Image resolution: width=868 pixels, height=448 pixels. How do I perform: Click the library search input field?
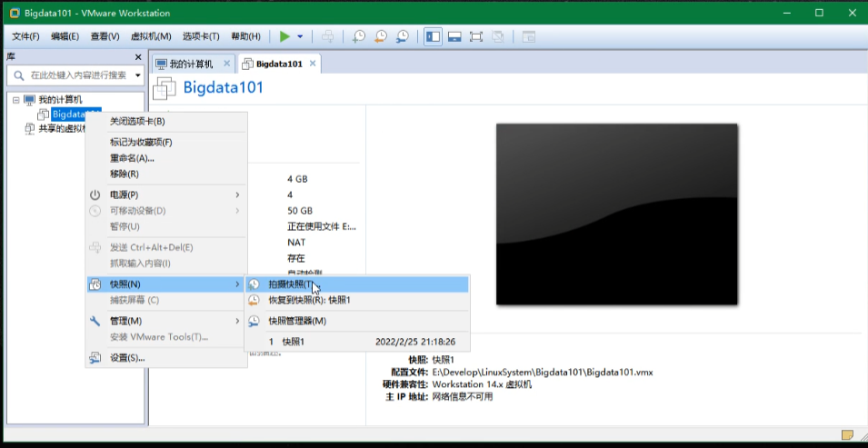(x=77, y=75)
